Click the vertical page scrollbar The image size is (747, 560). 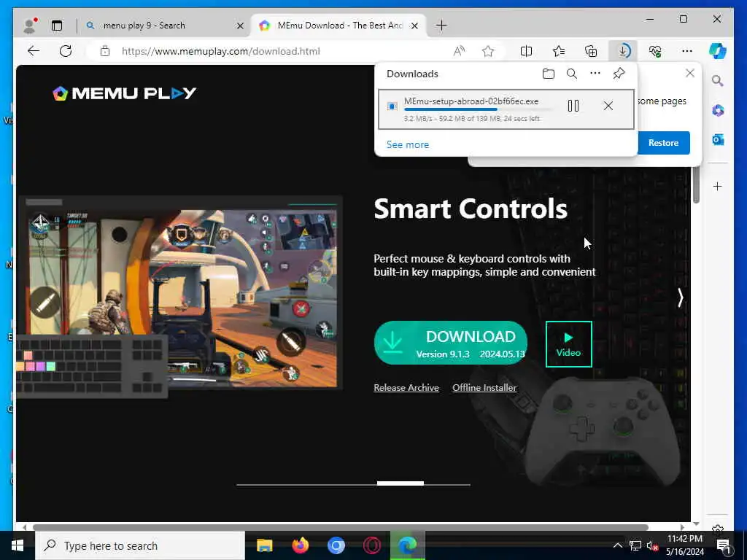696,186
